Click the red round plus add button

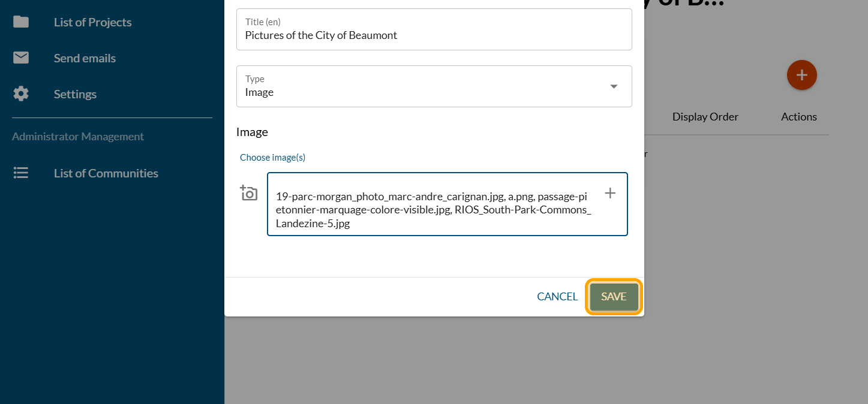tap(801, 76)
